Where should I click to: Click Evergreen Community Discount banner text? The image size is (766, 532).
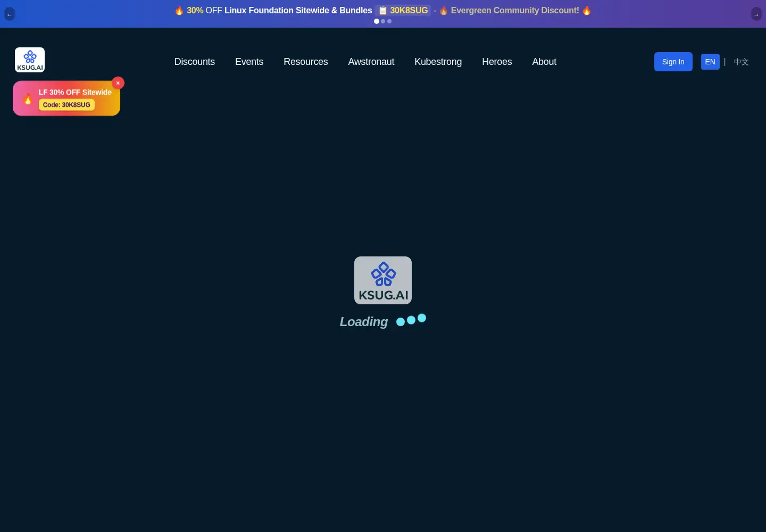point(515,11)
